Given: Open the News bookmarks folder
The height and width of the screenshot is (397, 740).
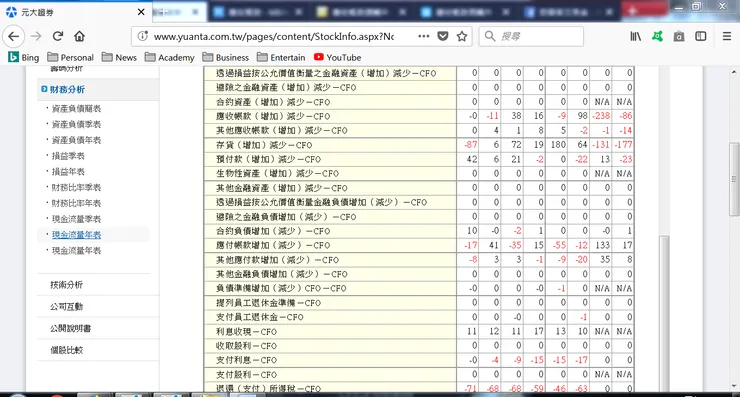Looking at the screenshot, I should tap(119, 58).
